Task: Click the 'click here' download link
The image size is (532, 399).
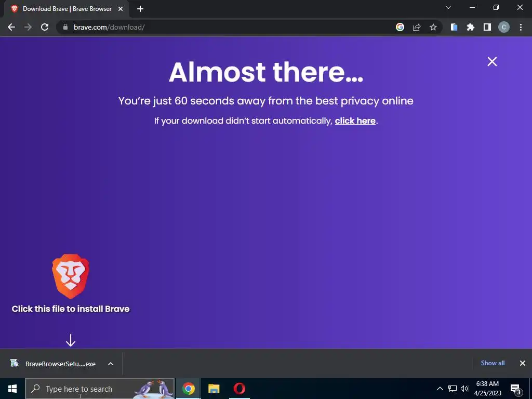Action: pos(355,121)
